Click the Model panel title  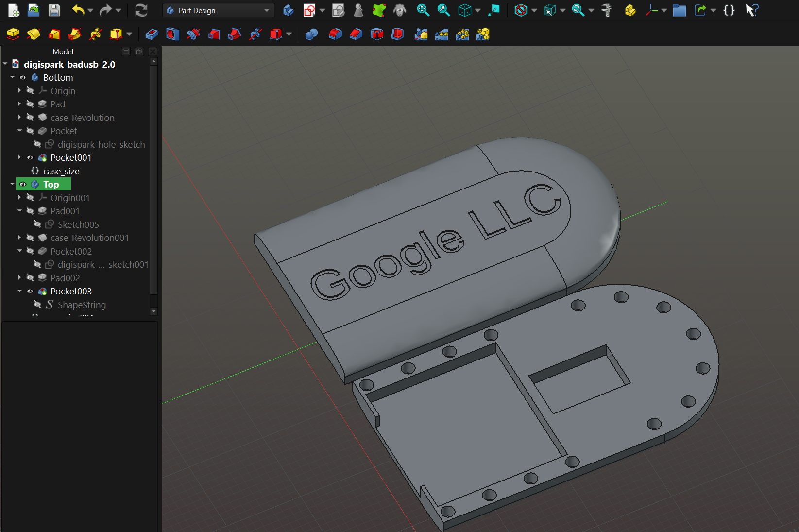coord(63,51)
